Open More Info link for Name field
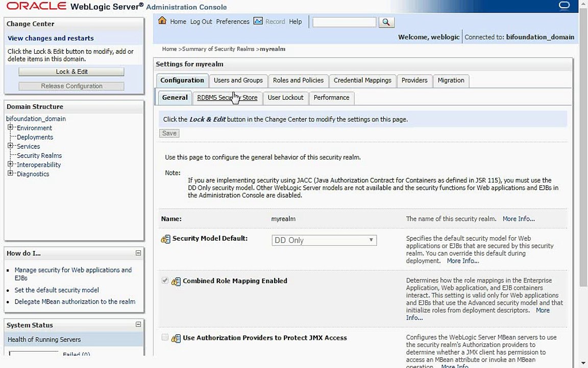 pos(519,219)
